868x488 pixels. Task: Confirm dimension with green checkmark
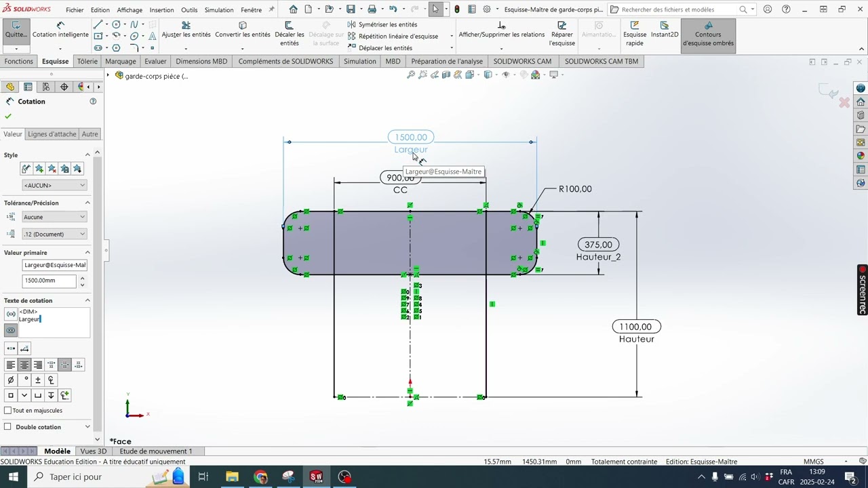point(8,117)
